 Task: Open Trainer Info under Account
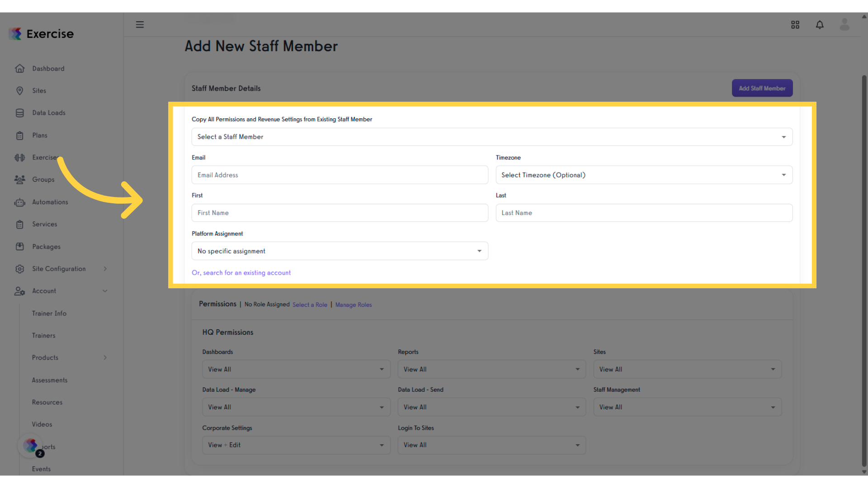[49, 314]
